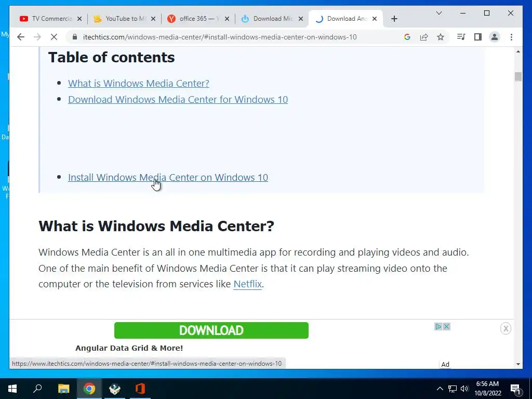Open Chrome three-dot menu
This screenshot has height=399, width=532.
(511, 37)
